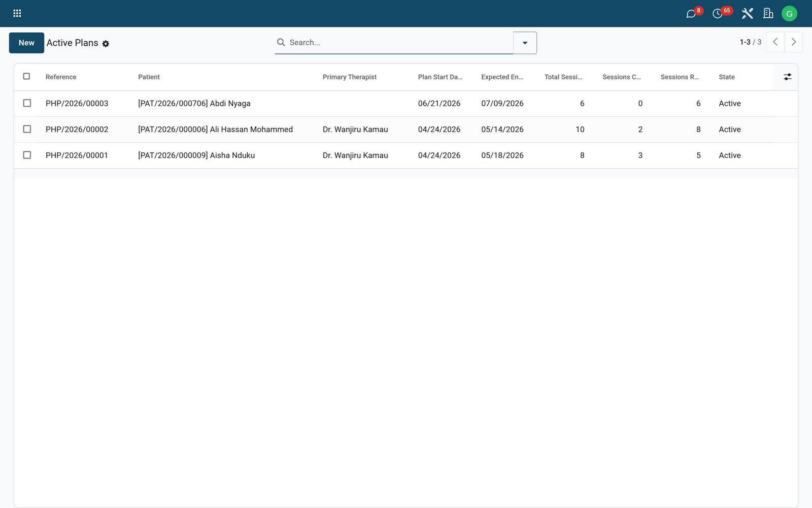
Task: Open the activities clock icon
Action: (718, 14)
